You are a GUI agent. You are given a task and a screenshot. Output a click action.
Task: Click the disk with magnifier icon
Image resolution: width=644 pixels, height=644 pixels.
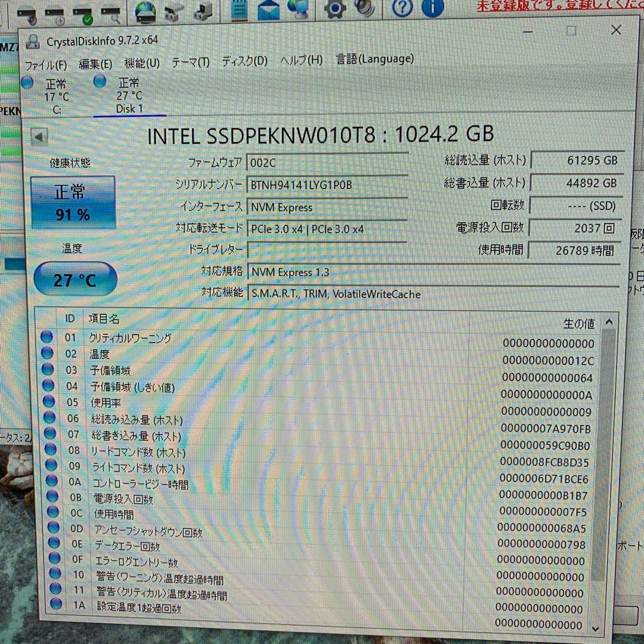tap(110, 15)
